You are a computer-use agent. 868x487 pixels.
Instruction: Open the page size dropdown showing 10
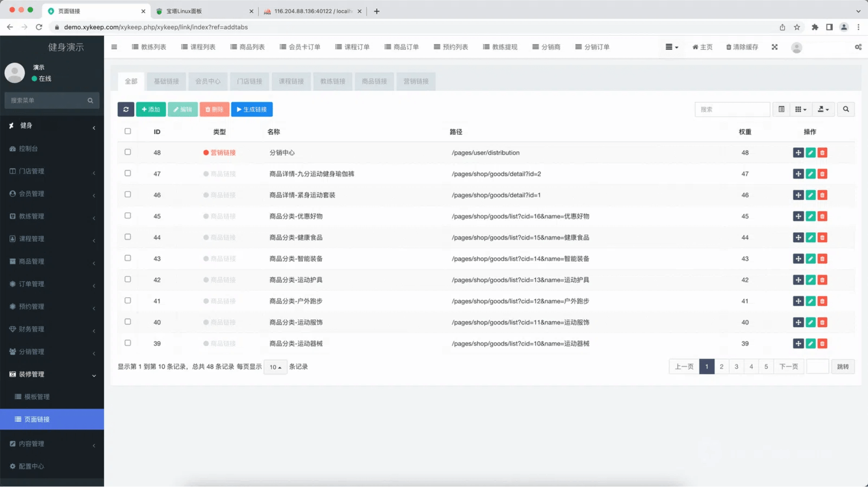click(x=275, y=367)
